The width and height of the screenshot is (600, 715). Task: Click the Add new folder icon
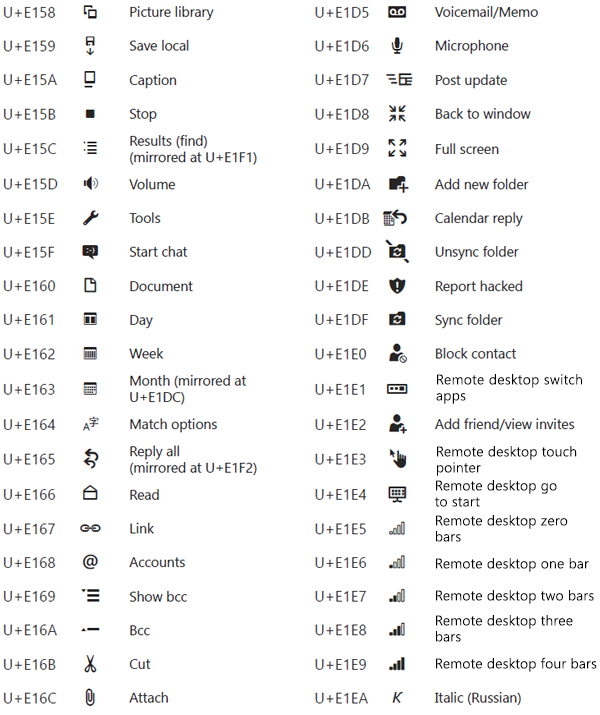point(398,184)
